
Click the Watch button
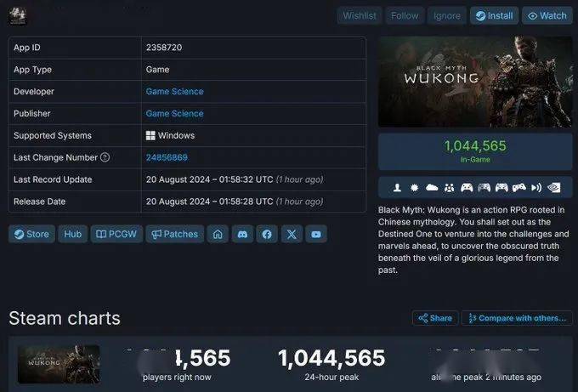point(547,15)
